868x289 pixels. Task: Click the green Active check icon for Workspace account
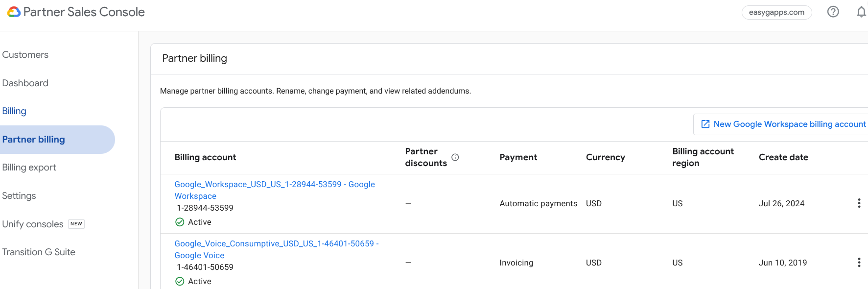pyautogui.click(x=180, y=222)
